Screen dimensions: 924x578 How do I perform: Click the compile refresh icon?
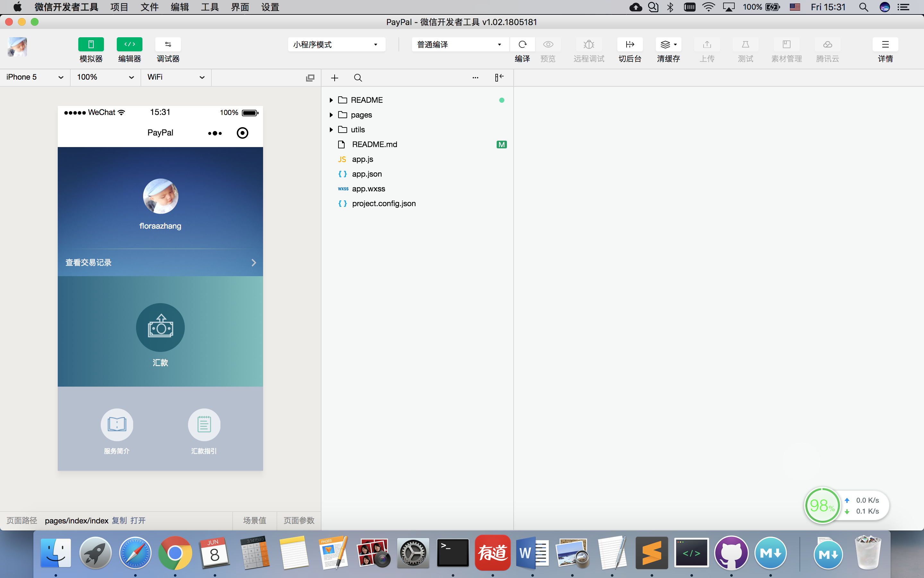pos(522,44)
